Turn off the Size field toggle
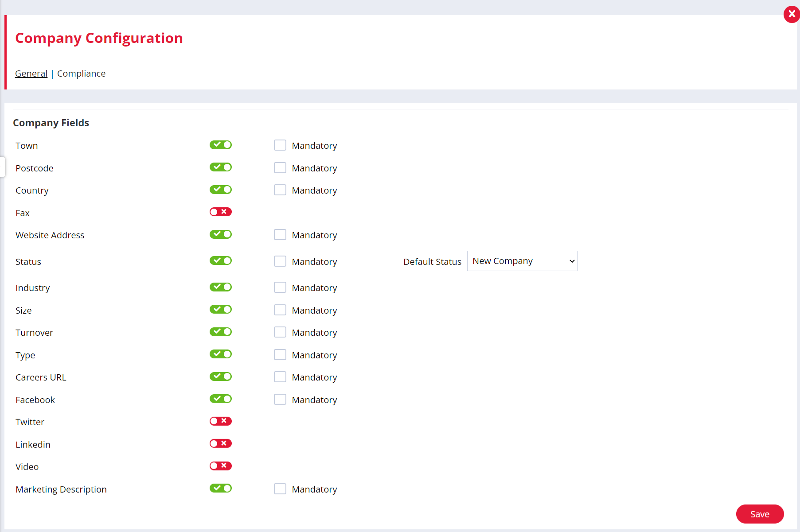The height and width of the screenshot is (532, 800). pyautogui.click(x=221, y=309)
